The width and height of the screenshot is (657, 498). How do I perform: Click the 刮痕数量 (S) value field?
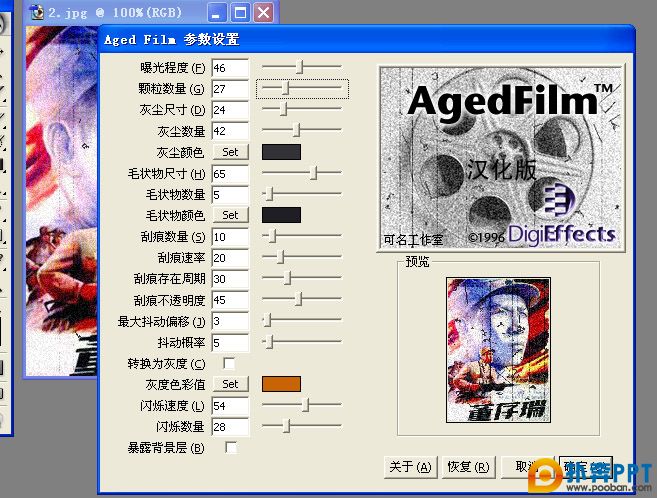[230, 237]
